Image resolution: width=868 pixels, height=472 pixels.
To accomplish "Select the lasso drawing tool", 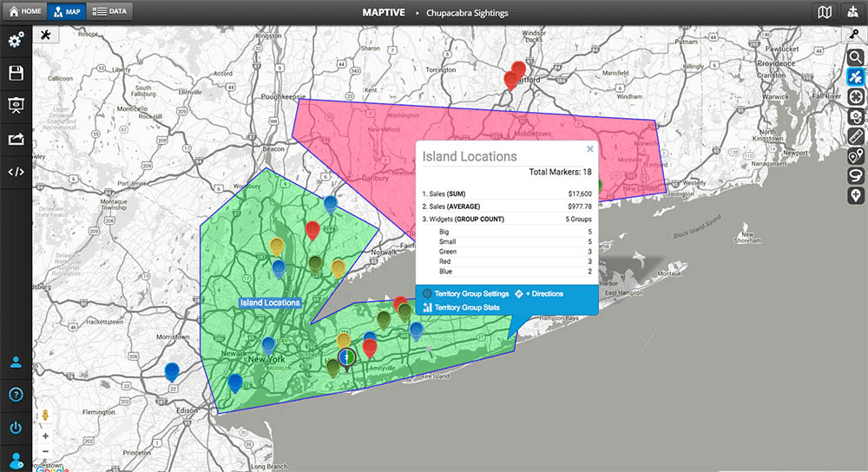I will pyautogui.click(x=856, y=175).
